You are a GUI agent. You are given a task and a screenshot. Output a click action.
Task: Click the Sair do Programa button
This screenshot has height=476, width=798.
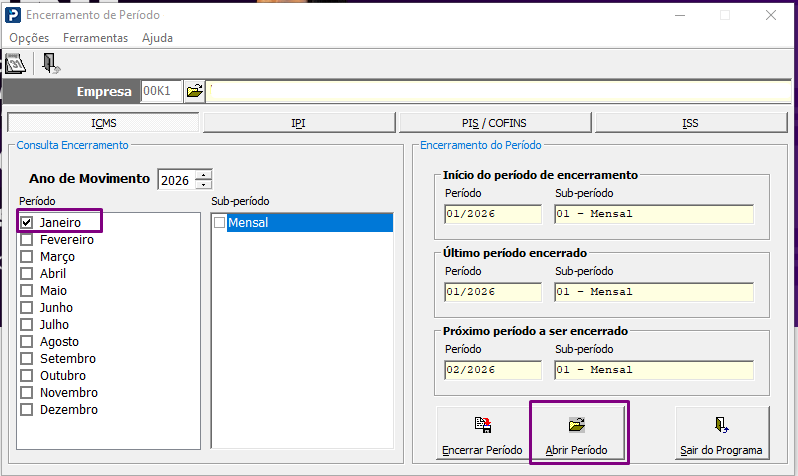coord(721,433)
